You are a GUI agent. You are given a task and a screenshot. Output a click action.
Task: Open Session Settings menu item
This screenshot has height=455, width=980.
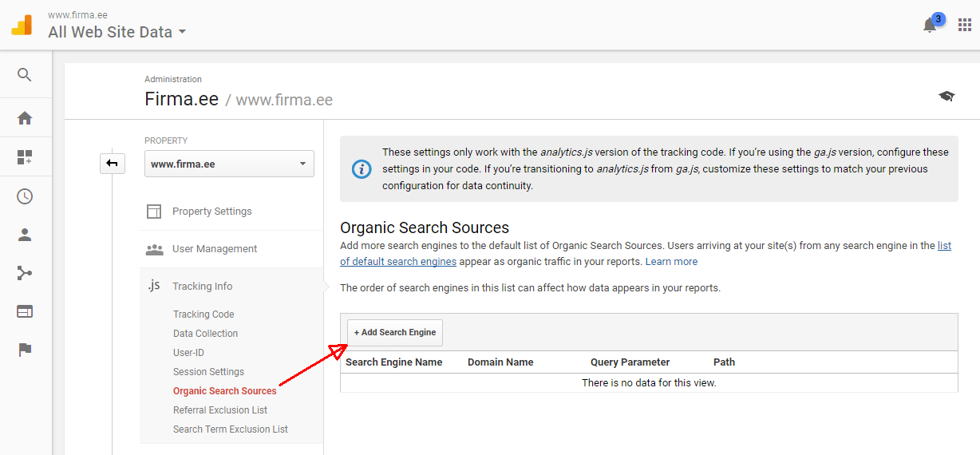tap(208, 372)
